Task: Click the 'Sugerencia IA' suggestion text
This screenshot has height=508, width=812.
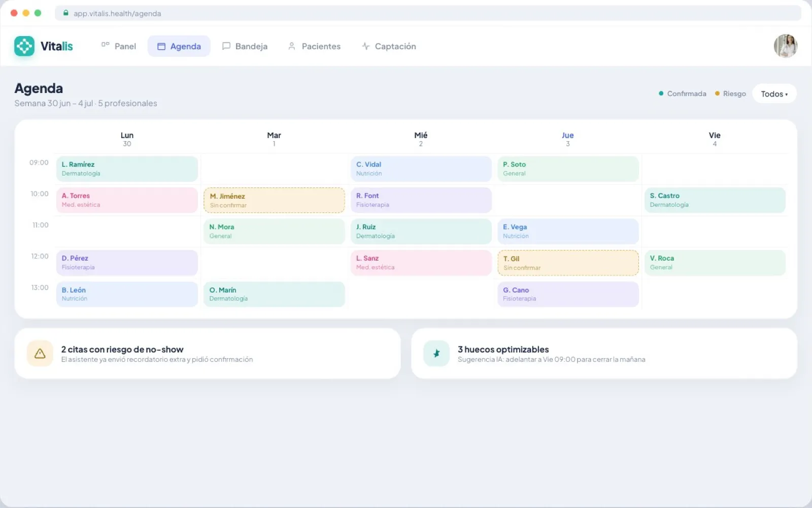Action: (x=552, y=360)
